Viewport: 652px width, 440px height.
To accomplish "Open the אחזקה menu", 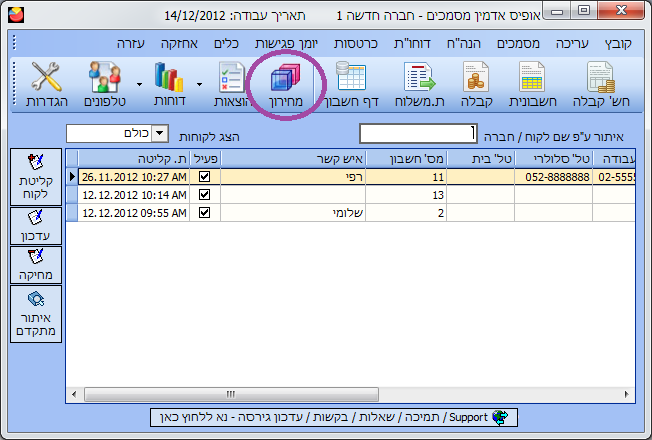I will pos(179,43).
